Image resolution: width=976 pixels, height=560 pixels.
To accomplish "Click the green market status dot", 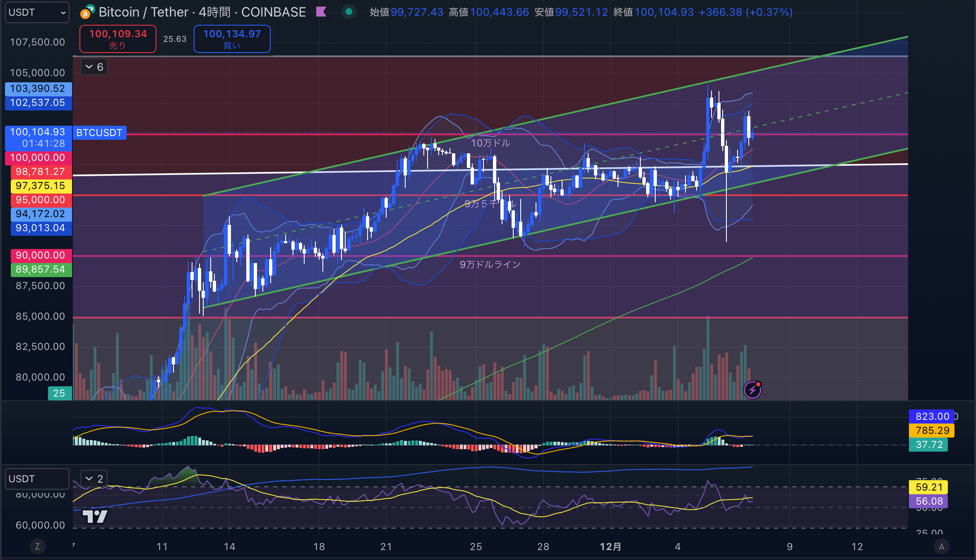I will pos(349,12).
